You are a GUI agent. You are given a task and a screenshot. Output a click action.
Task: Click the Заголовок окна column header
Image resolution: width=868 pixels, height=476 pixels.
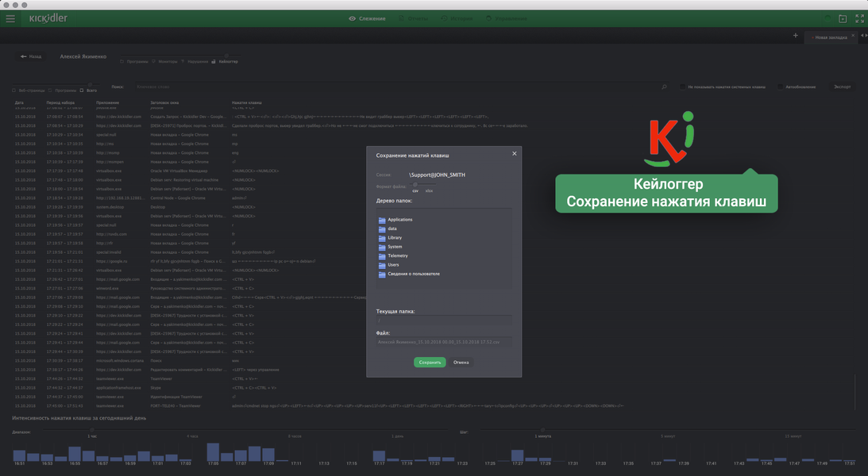pyautogui.click(x=164, y=103)
